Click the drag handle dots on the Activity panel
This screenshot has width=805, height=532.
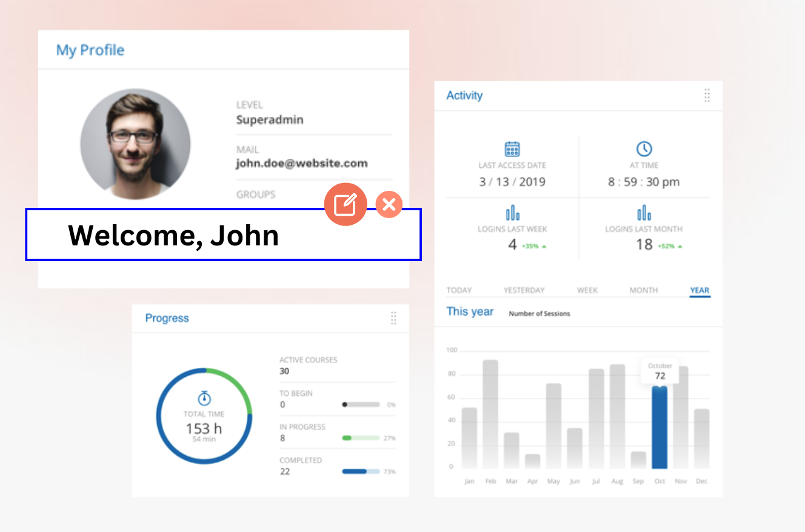click(x=707, y=95)
